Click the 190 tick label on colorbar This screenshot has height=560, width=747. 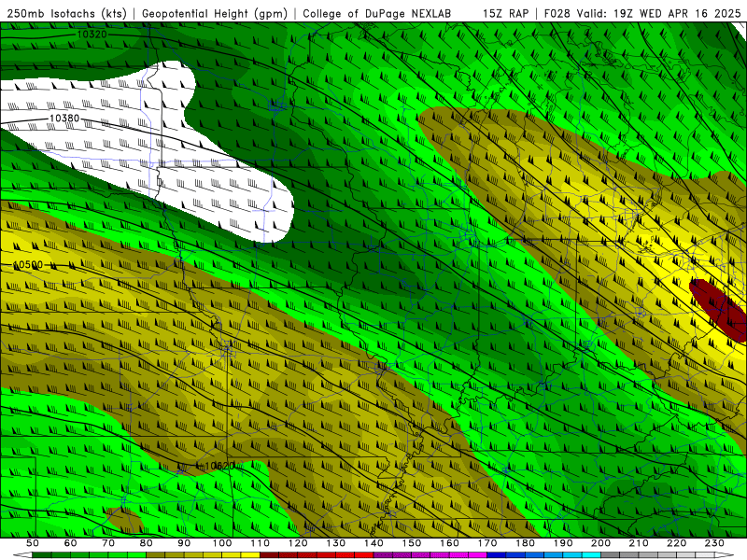pyautogui.click(x=563, y=543)
